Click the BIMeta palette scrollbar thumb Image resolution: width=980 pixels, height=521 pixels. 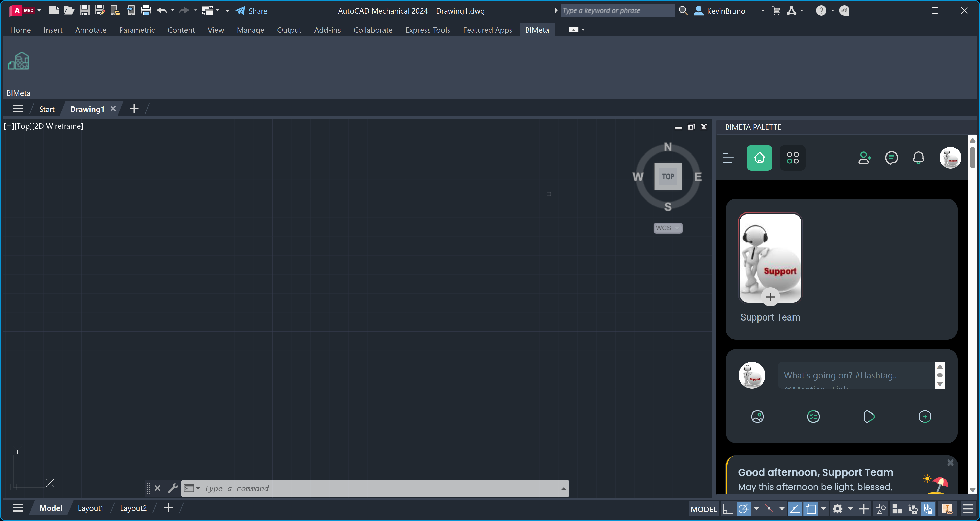[x=972, y=157]
